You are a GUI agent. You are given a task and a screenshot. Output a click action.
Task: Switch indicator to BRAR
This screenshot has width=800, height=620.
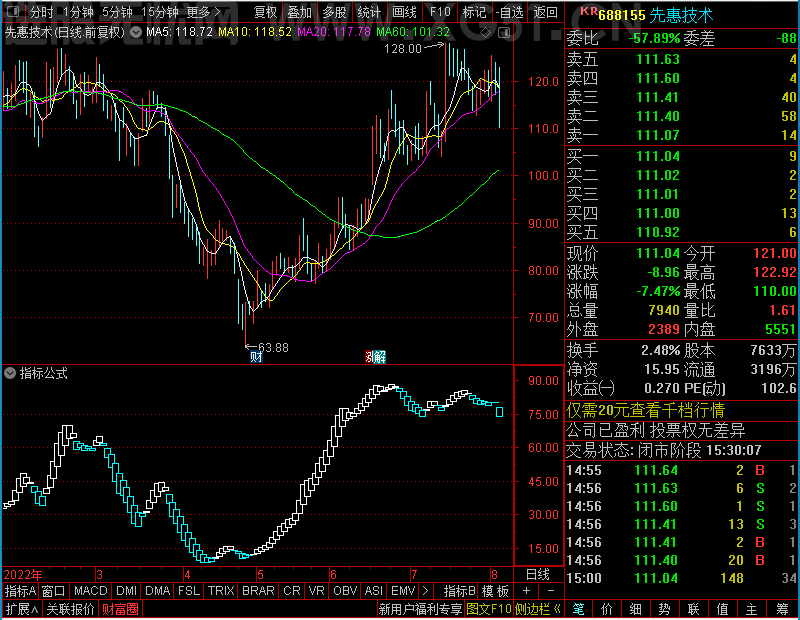(258, 591)
